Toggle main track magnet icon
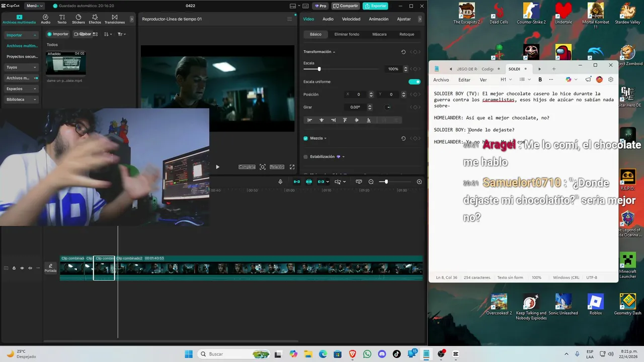This screenshot has width=644, height=362. 297,182
